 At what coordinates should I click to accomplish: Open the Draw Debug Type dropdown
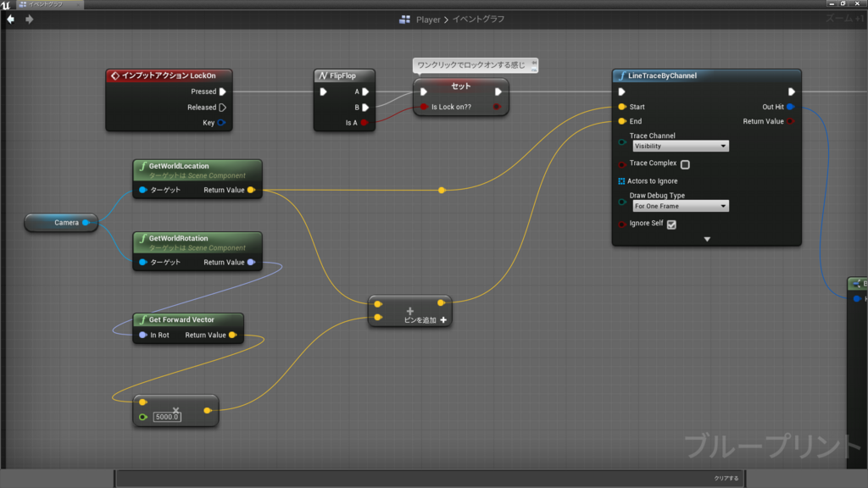click(x=681, y=207)
